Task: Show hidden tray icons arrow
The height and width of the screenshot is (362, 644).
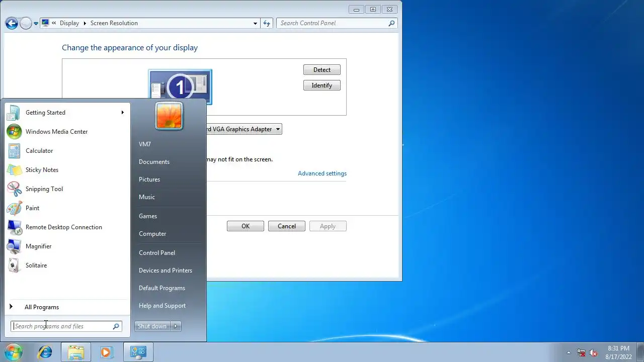Action: pos(569,353)
